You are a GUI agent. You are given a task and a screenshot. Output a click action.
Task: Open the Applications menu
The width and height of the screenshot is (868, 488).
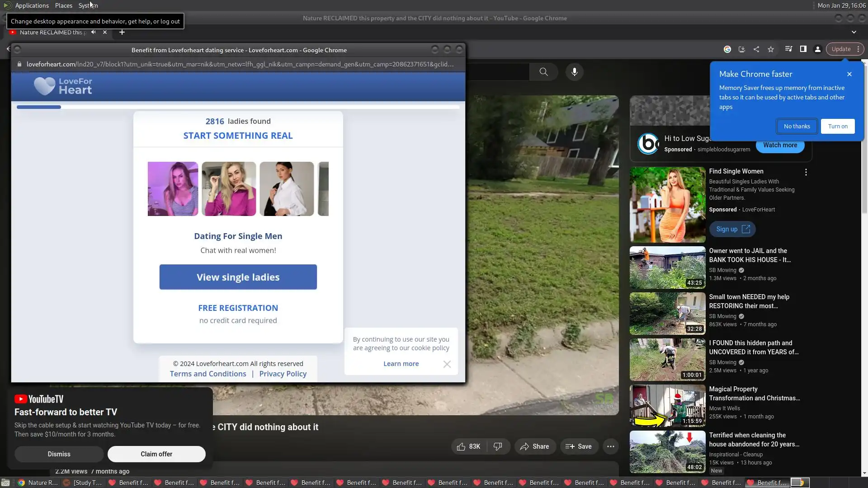point(32,5)
